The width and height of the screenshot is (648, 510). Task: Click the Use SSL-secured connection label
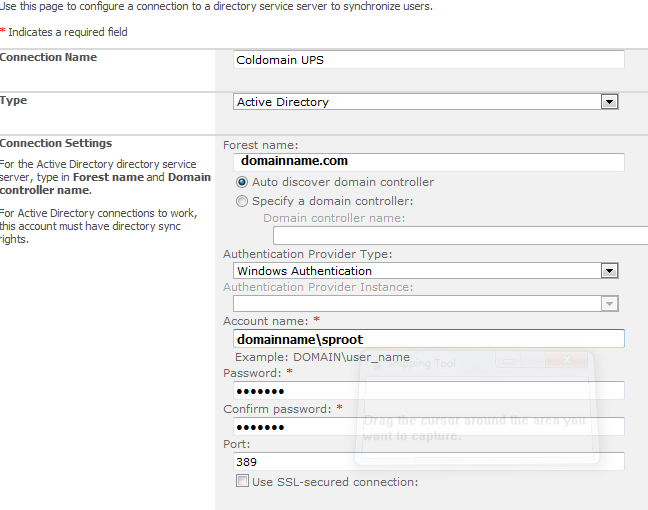pyautogui.click(x=335, y=482)
